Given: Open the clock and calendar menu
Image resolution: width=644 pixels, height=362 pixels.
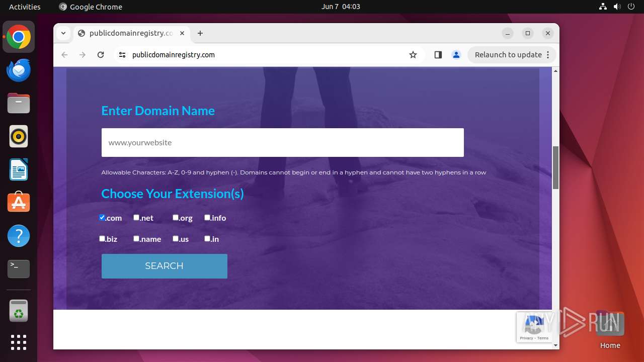Looking at the screenshot, I should (341, 7).
